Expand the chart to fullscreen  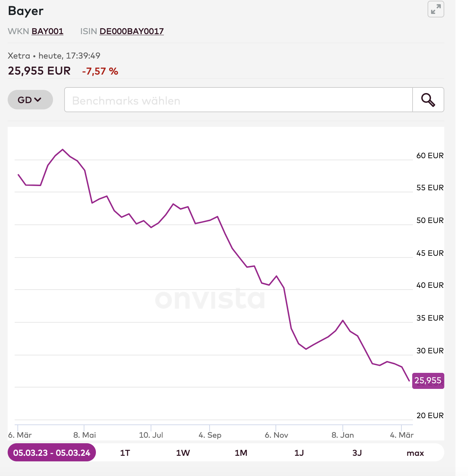click(x=436, y=9)
